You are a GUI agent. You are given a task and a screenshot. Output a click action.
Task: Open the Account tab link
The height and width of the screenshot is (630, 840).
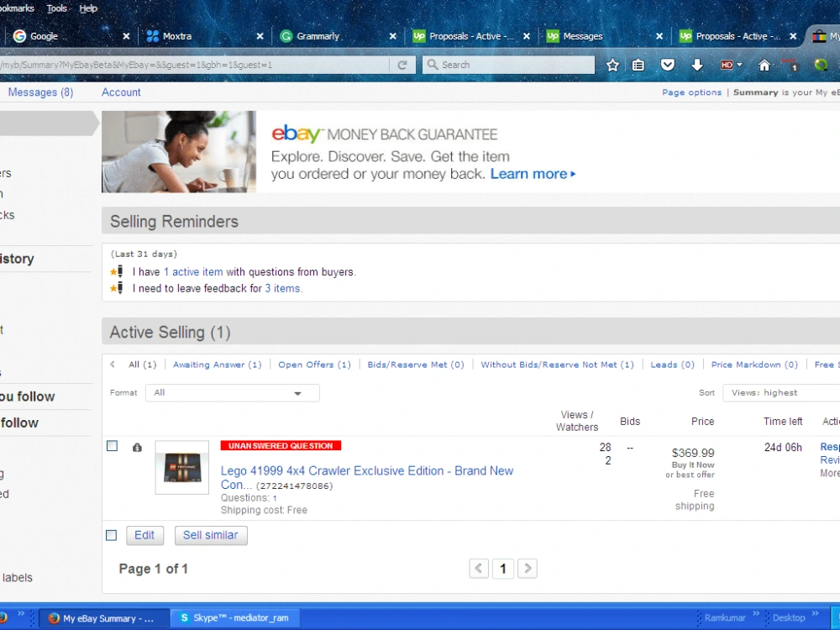[121, 92]
